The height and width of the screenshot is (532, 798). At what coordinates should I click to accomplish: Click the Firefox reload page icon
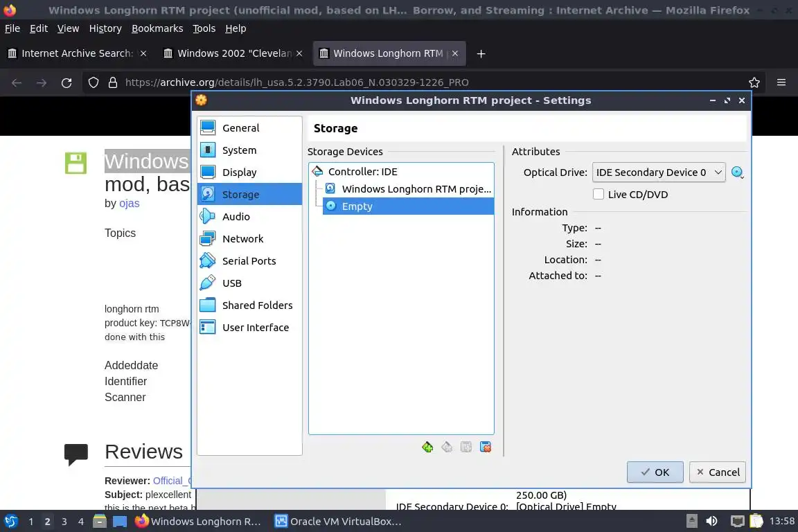(x=66, y=82)
